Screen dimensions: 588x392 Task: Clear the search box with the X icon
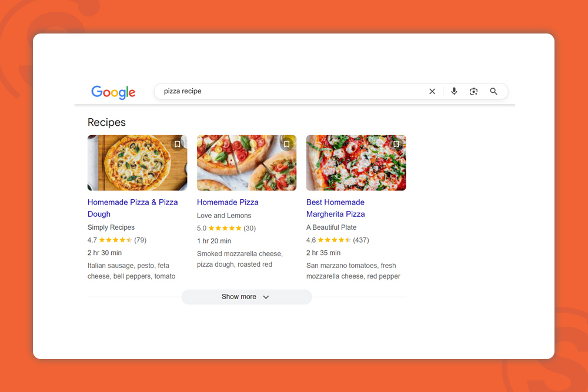432,92
